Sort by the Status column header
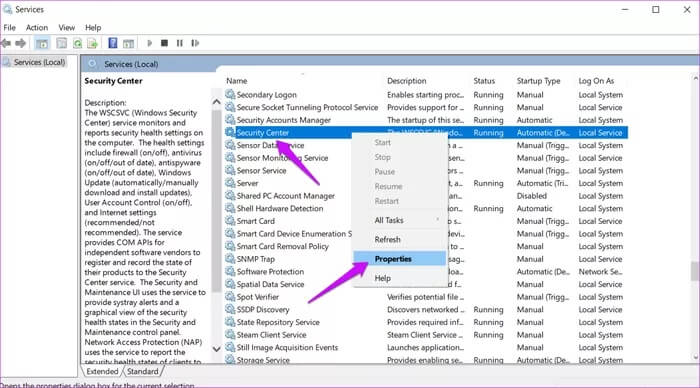Image resolution: width=700 pixels, height=388 pixels. [x=484, y=81]
